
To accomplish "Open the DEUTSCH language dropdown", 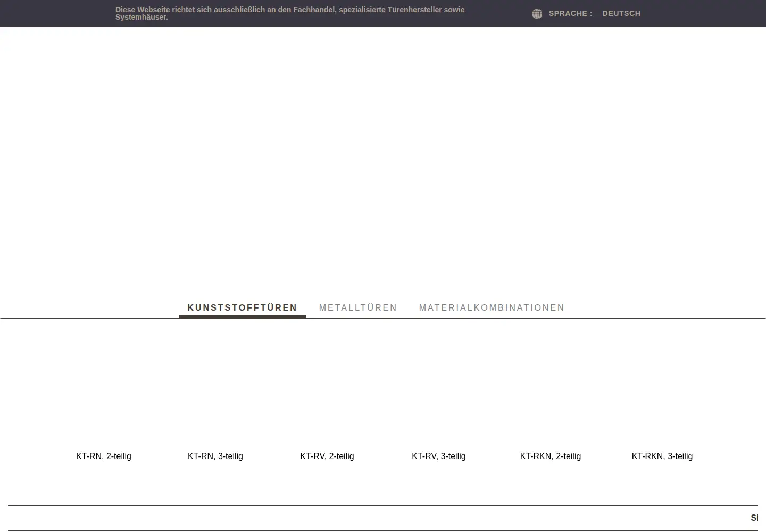I will (621, 13).
